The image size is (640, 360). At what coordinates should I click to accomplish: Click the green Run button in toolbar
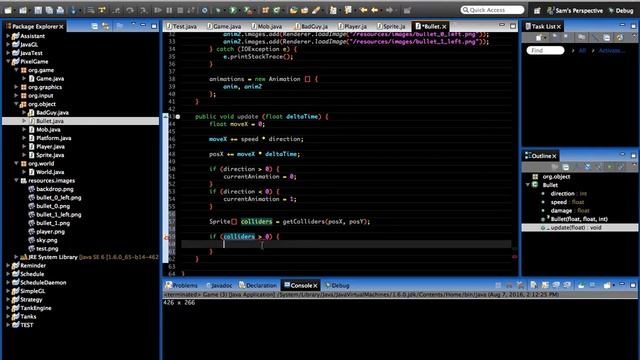(233, 10)
